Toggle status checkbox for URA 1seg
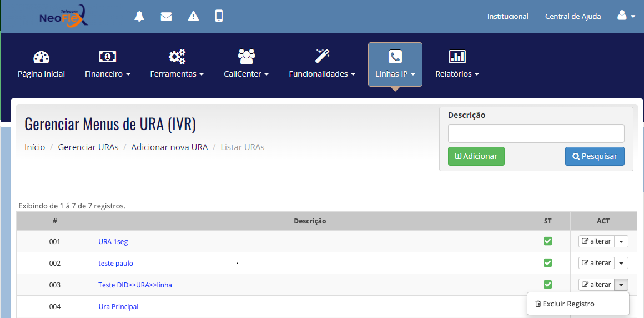Viewport: 644px width, 318px height. (547, 241)
